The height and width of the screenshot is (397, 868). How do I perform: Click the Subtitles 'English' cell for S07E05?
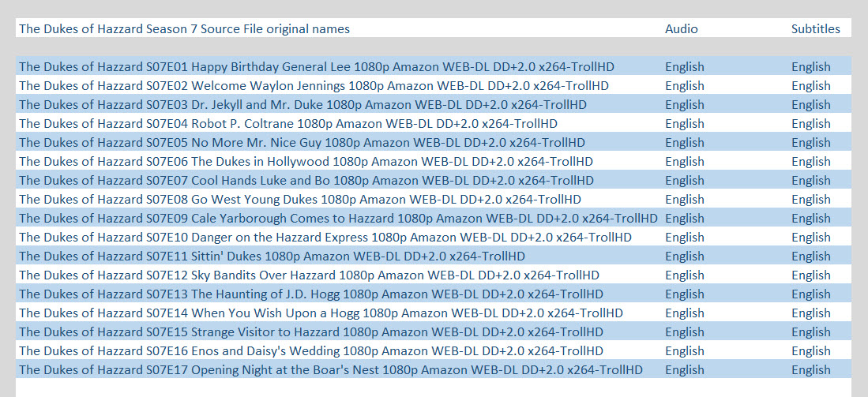tap(811, 143)
